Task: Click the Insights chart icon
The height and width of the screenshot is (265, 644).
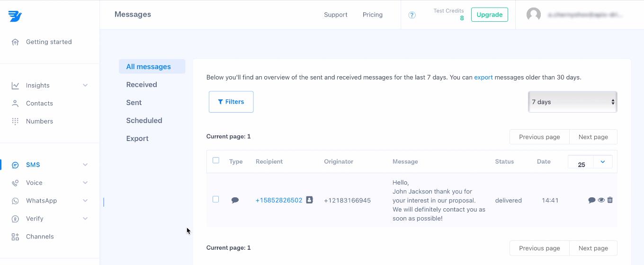Action: (15, 86)
